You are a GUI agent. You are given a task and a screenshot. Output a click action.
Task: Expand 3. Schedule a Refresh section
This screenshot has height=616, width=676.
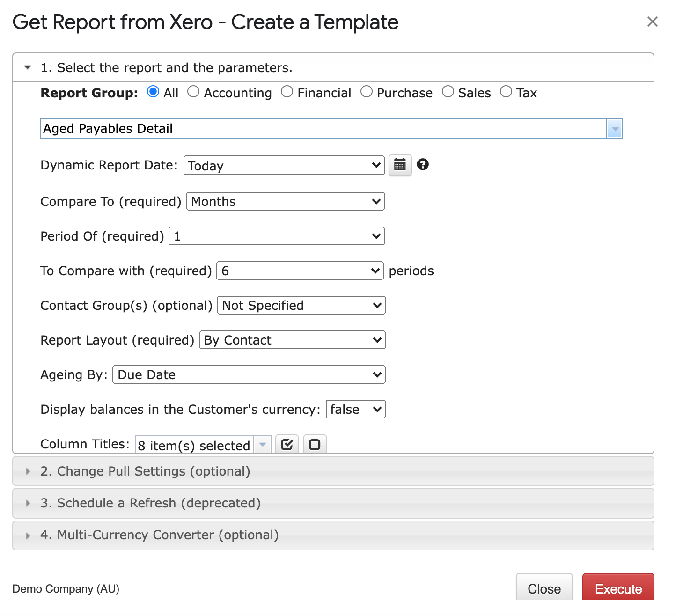(x=333, y=503)
